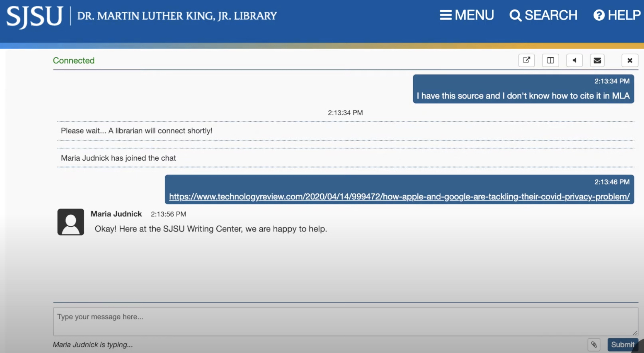This screenshot has width=644, height=353.
Task: Email the chat transcript via envelope icon
Action: coord(597,60)
